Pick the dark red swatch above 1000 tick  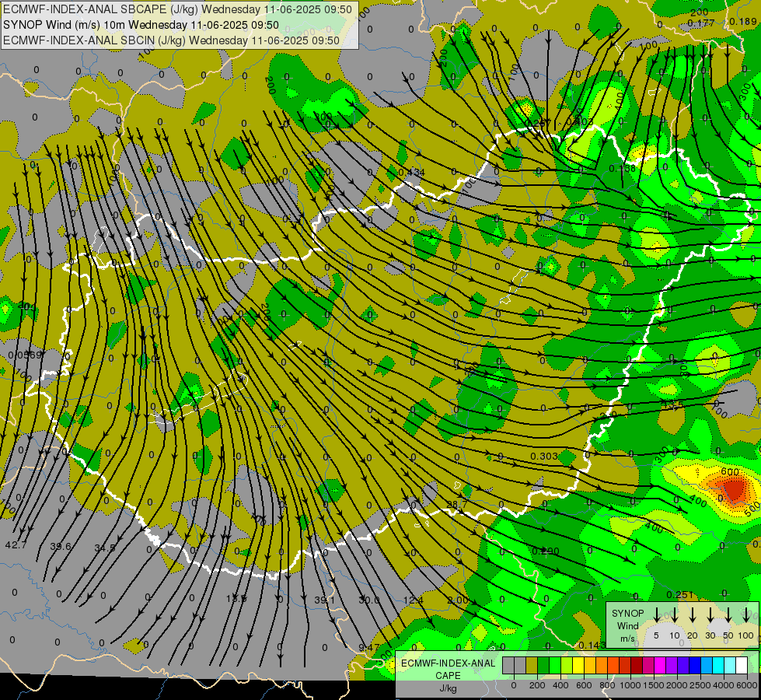coord(637,666)
